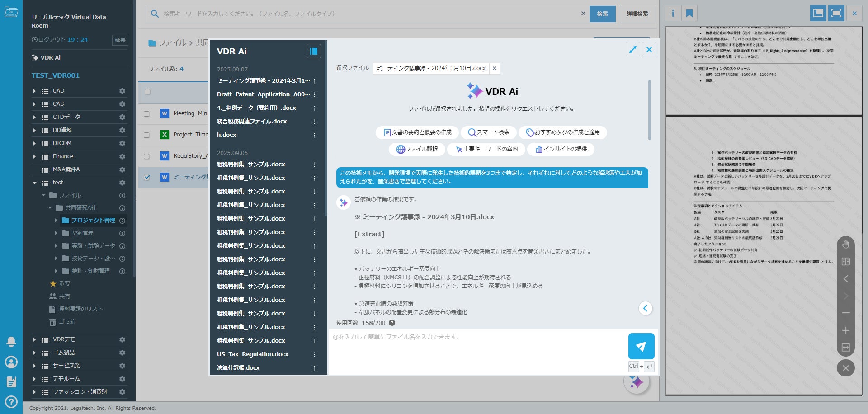The image size is (868, 414).
Task: Fit page width in viewer
Action: 846,348
